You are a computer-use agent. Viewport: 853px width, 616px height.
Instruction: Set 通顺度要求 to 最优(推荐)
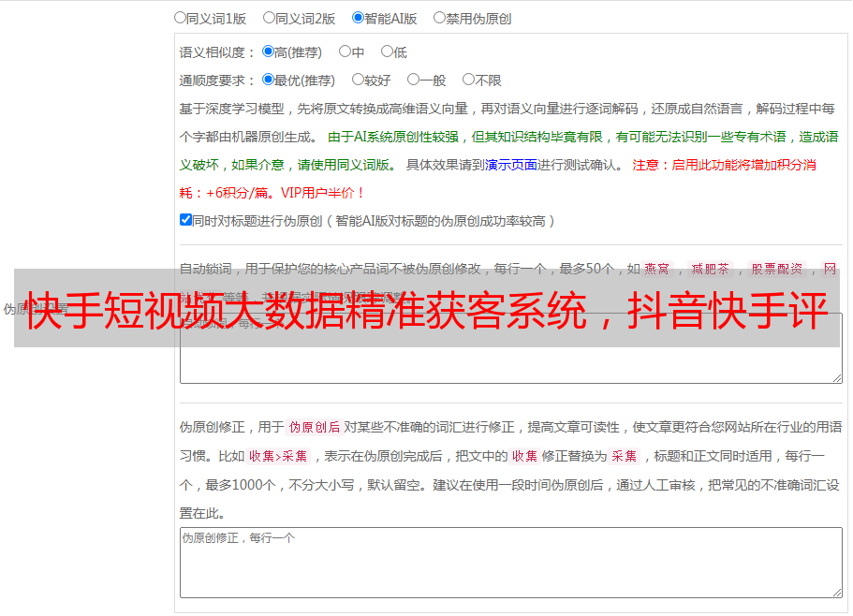coord(268,80)
